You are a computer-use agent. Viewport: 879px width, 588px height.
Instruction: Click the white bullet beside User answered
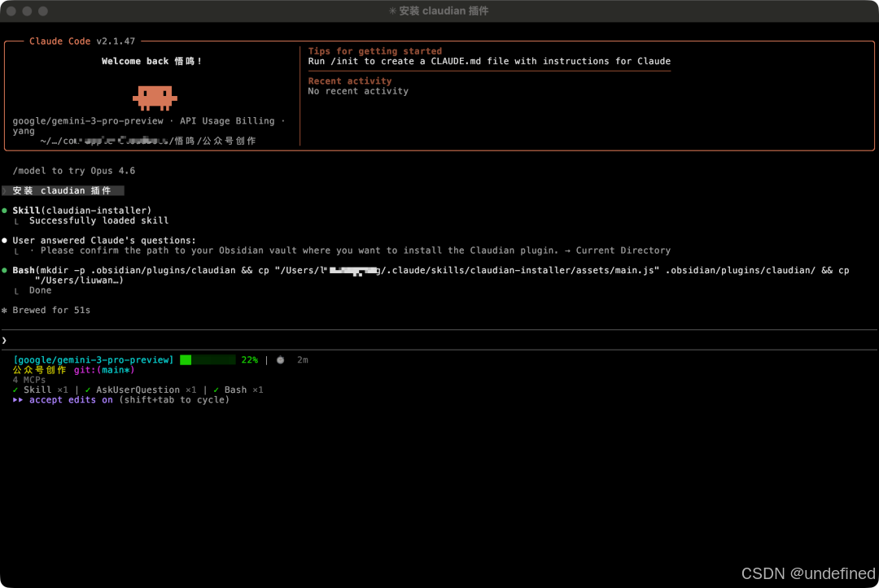coord(5,240)
